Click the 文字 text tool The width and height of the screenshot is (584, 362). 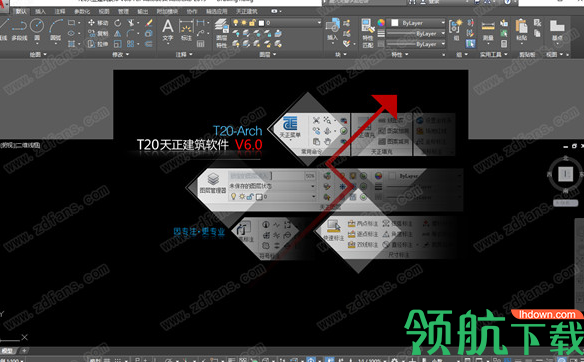click(168, 30)
